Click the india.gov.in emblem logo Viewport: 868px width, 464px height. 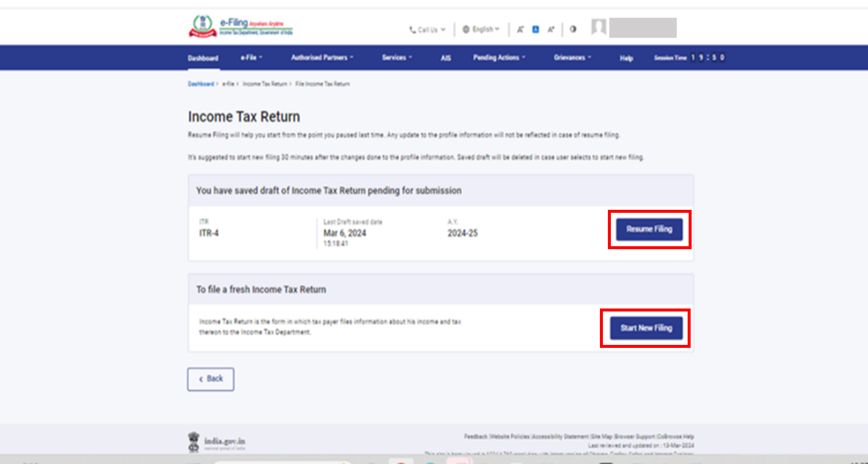click(x=194, y=442)
